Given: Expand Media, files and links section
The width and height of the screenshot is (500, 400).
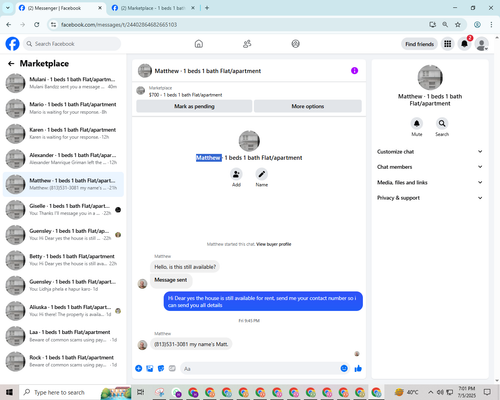Looking at the screenshot, I should [x=430, y=182].
